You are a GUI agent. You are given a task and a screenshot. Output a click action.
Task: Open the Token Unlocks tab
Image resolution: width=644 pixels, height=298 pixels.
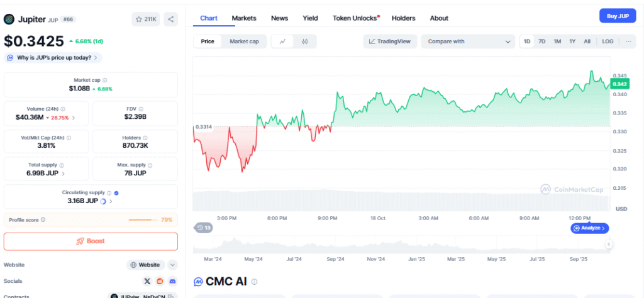[355, 18]
